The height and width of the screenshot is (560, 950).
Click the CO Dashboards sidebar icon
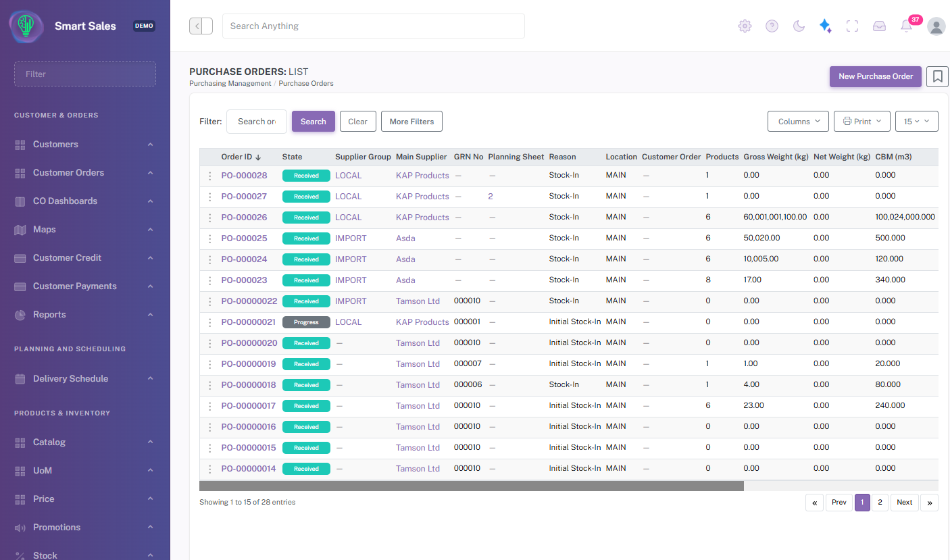(x=20, y=201)
